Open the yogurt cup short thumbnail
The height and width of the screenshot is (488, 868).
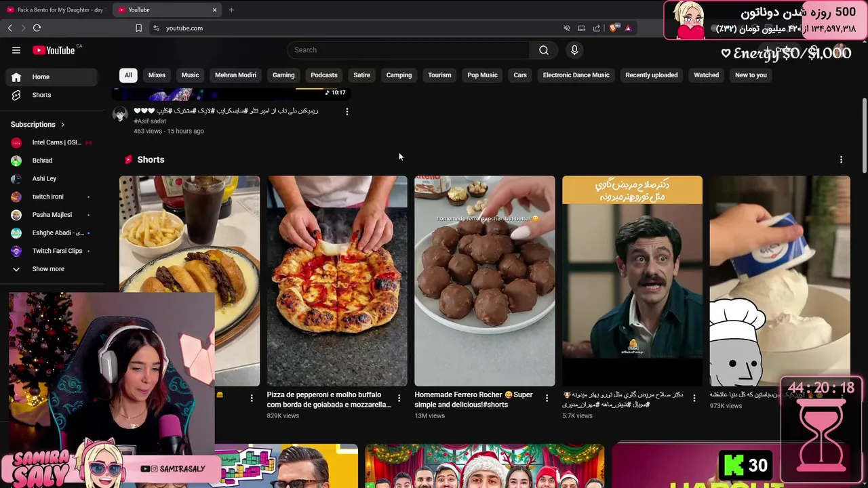tap(780, 281)
